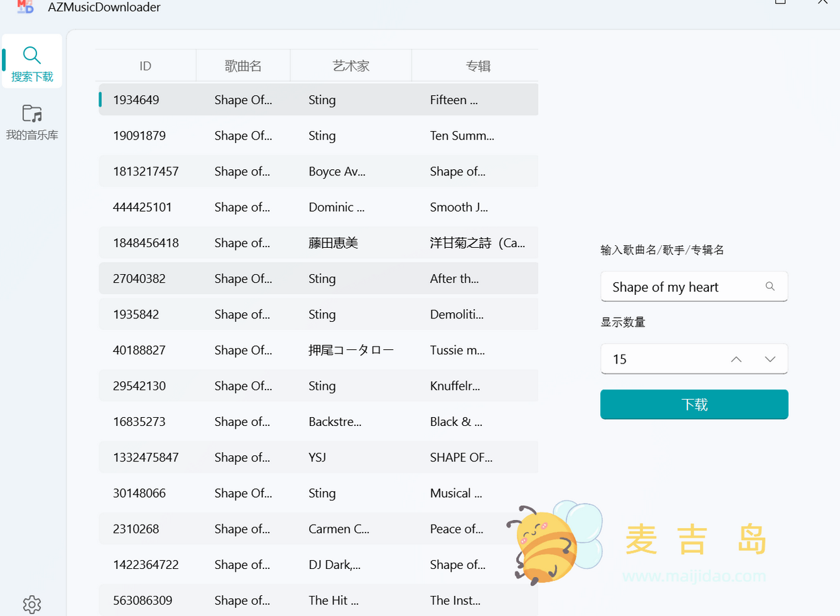This screenshot has height=616, width=840.
Task: Sort by the 专辑 column header
Action: point(478,66)
